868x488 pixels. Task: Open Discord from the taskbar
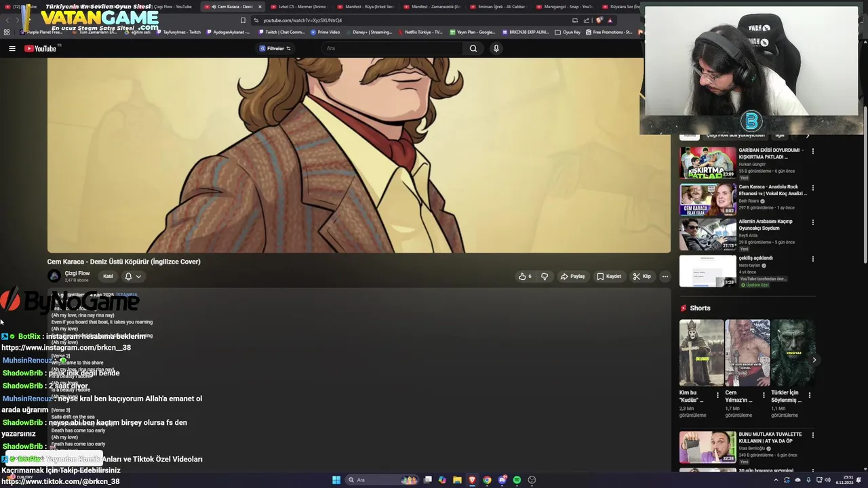coord(502,480)
